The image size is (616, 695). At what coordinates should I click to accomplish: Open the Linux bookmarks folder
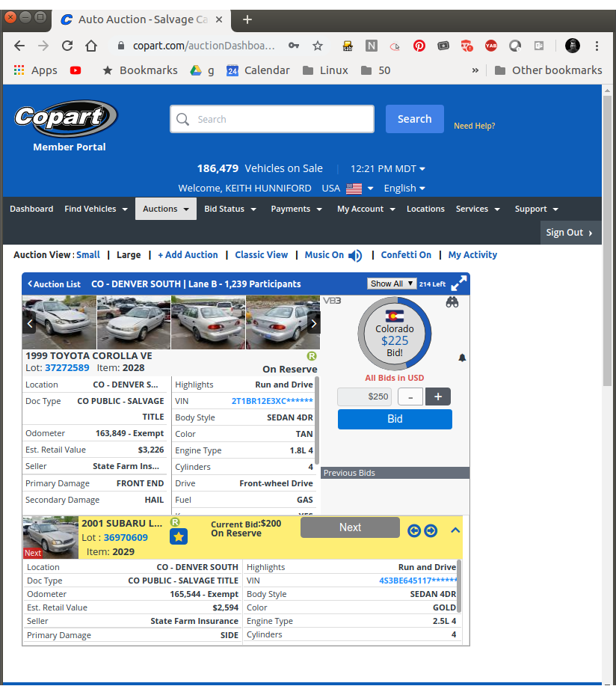pos(325,70)
